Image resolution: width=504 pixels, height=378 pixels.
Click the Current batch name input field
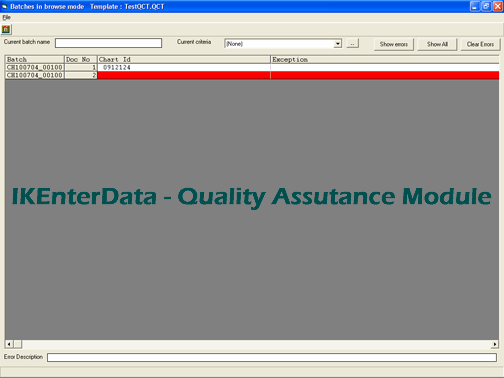[108, 43]
